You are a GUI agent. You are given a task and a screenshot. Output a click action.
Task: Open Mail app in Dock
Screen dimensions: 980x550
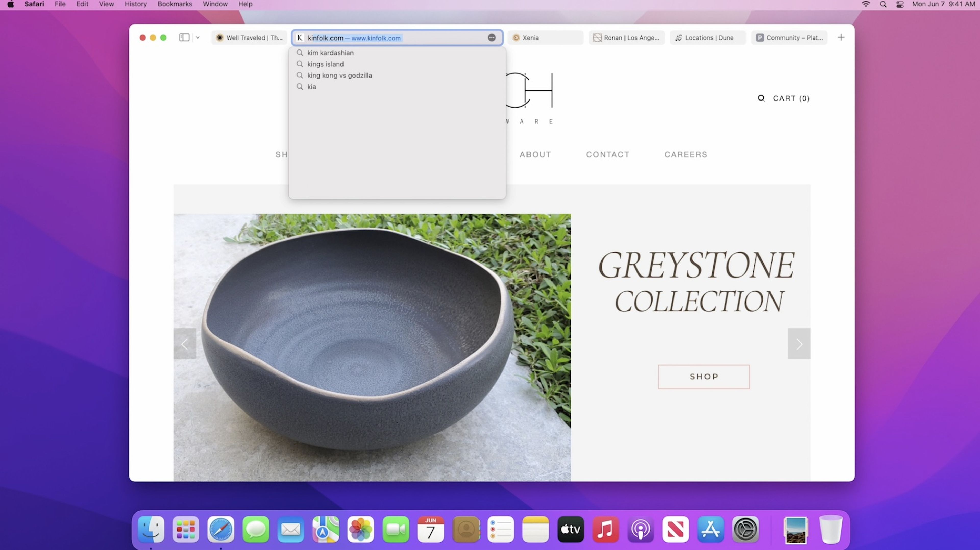pos(291,529)
